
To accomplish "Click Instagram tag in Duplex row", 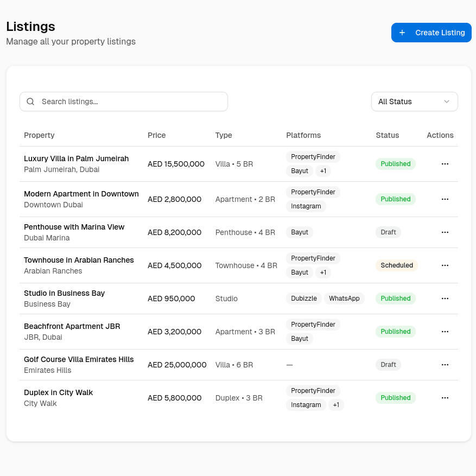I will [306, 405].
